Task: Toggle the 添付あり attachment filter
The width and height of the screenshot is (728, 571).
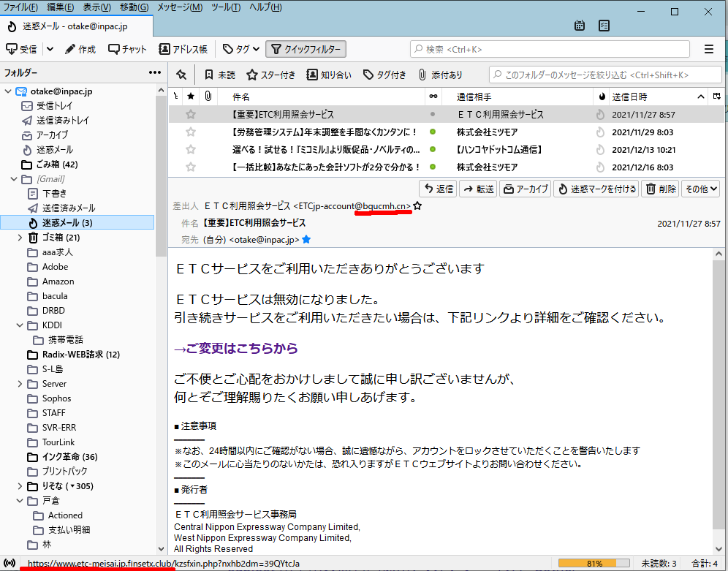Action: click(440, 75)
